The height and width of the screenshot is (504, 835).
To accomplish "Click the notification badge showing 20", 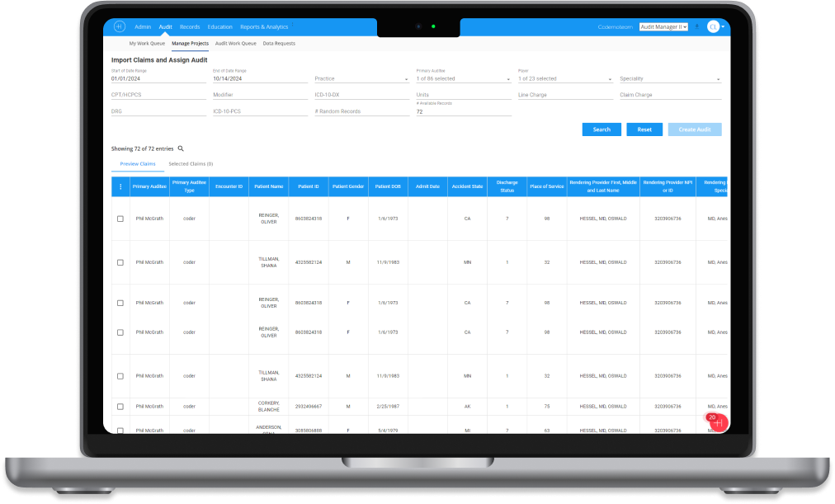I will 711,417.
